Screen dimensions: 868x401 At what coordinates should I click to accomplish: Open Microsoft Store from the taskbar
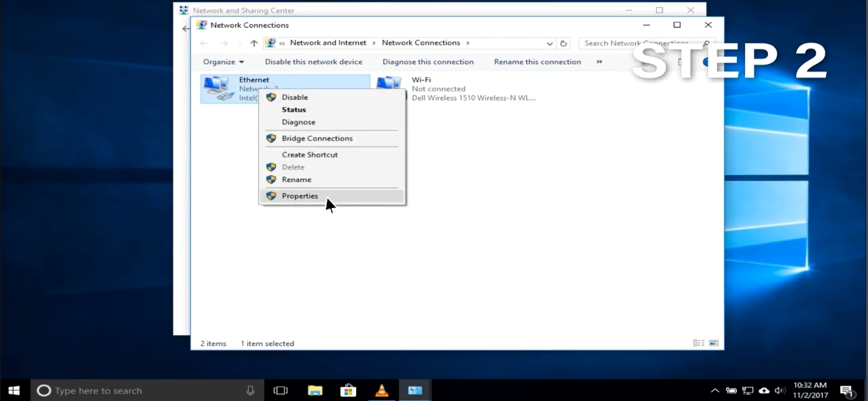pyautogui.click(x=348, y=390)
